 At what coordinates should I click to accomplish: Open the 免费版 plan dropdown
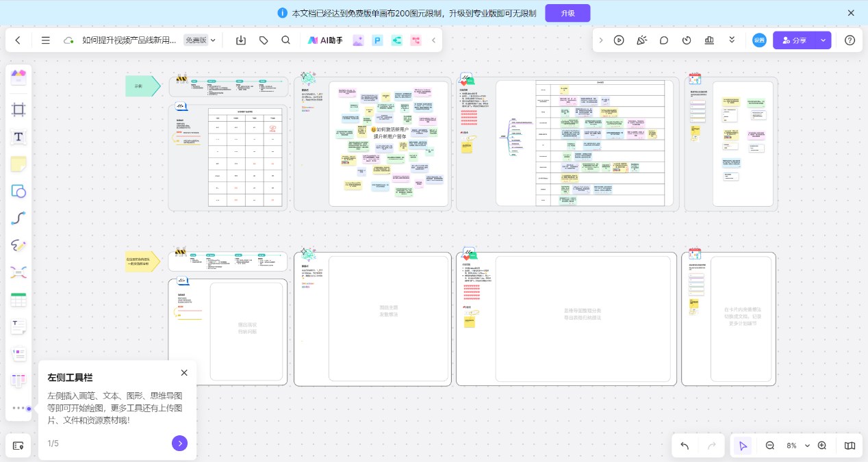[x=200, y=40]
